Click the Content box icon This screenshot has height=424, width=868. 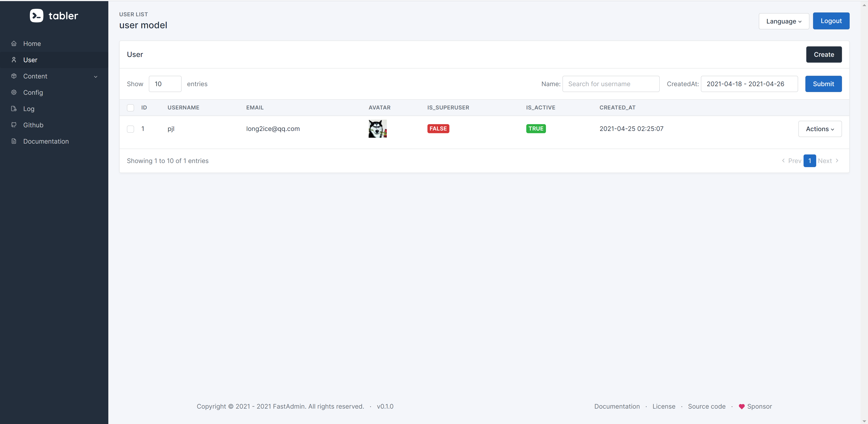[x=14, y=76]
